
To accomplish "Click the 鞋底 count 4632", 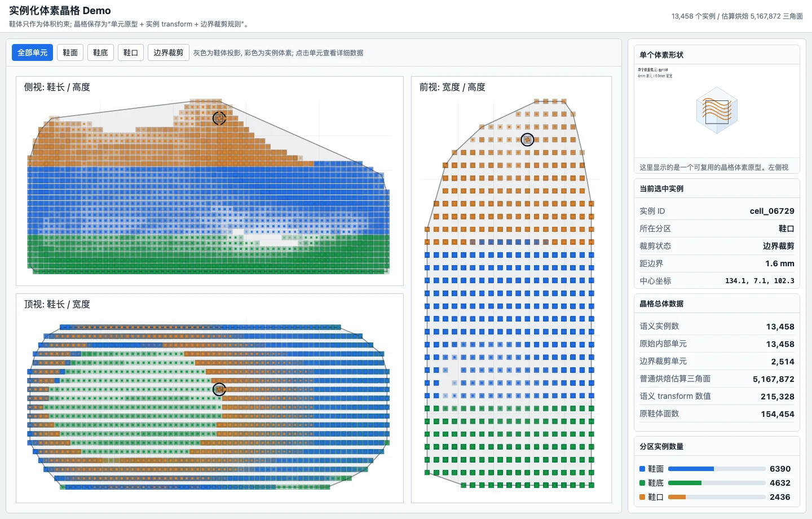I will point(780,483).
